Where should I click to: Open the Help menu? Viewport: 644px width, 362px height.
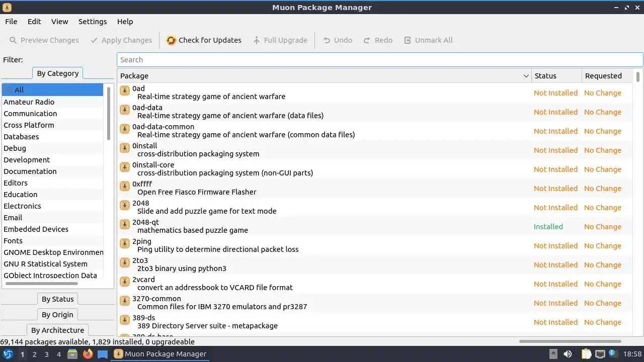[x=125, y=22]
